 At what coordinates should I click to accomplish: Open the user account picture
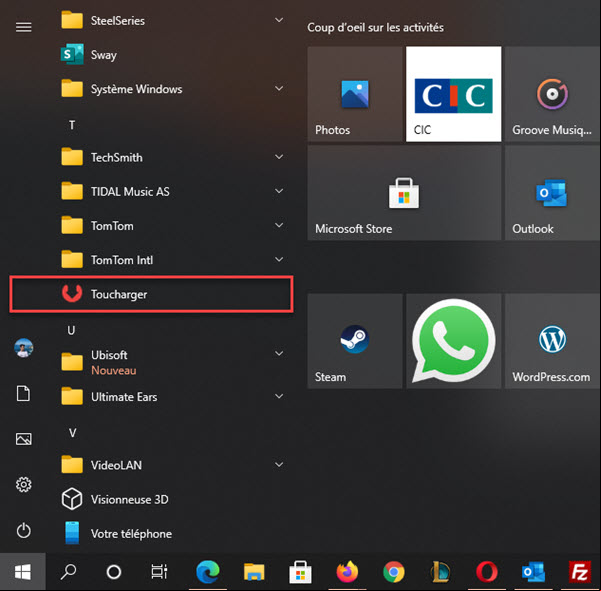pyautogui.click(x=23, y=348)
